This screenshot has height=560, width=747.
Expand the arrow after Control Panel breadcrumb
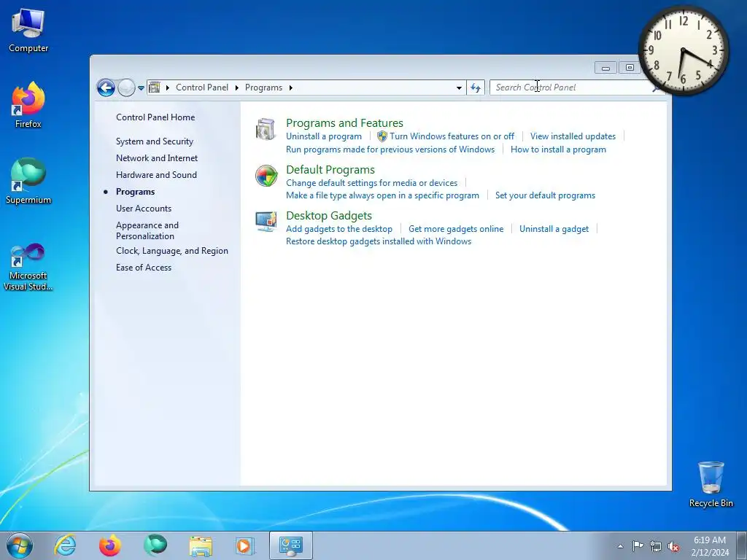(x=237, y=87)
